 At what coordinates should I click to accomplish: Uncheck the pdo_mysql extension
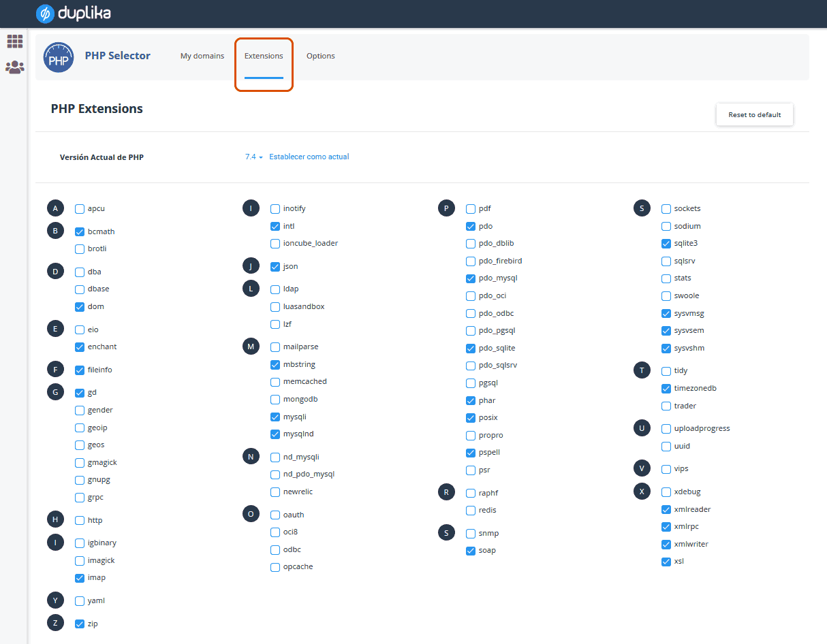(x=471, y=278)
